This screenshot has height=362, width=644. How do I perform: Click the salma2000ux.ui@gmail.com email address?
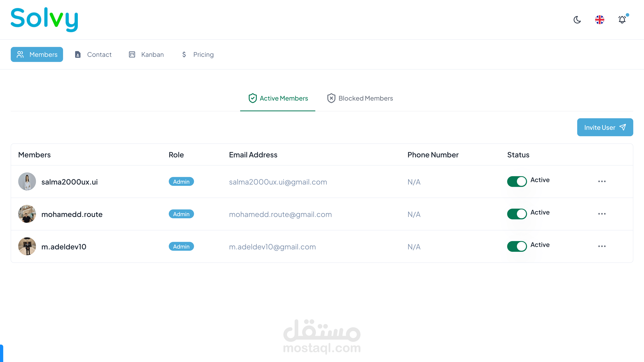click(x=278, y=182)
